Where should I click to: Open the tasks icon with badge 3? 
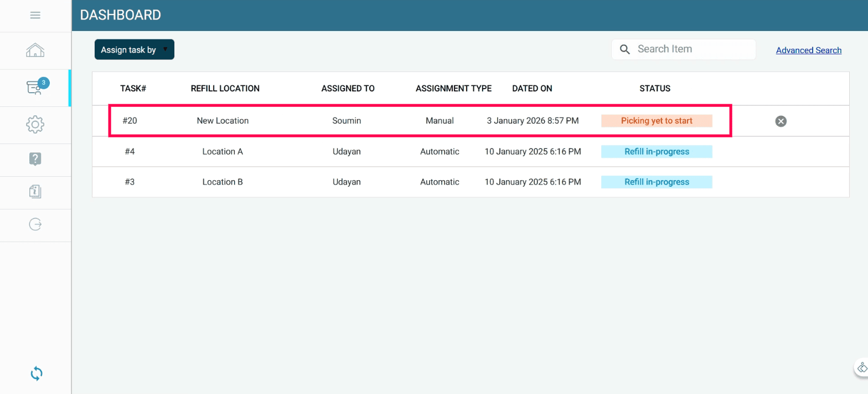pos(35,88)
